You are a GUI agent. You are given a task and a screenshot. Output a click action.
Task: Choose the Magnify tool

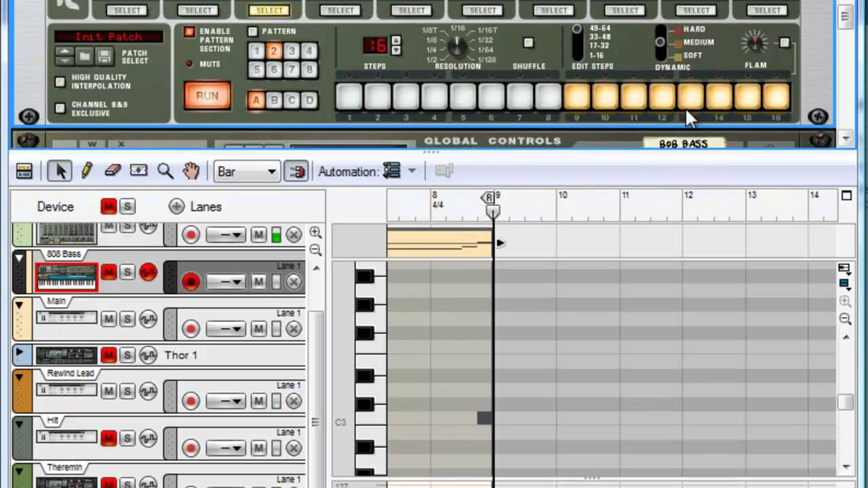(x=165, y=171)
